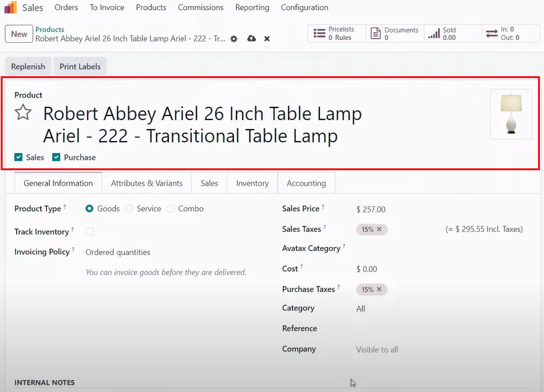
Task: Open the In/Out stock moves button
Action: [x=511, y=33]
